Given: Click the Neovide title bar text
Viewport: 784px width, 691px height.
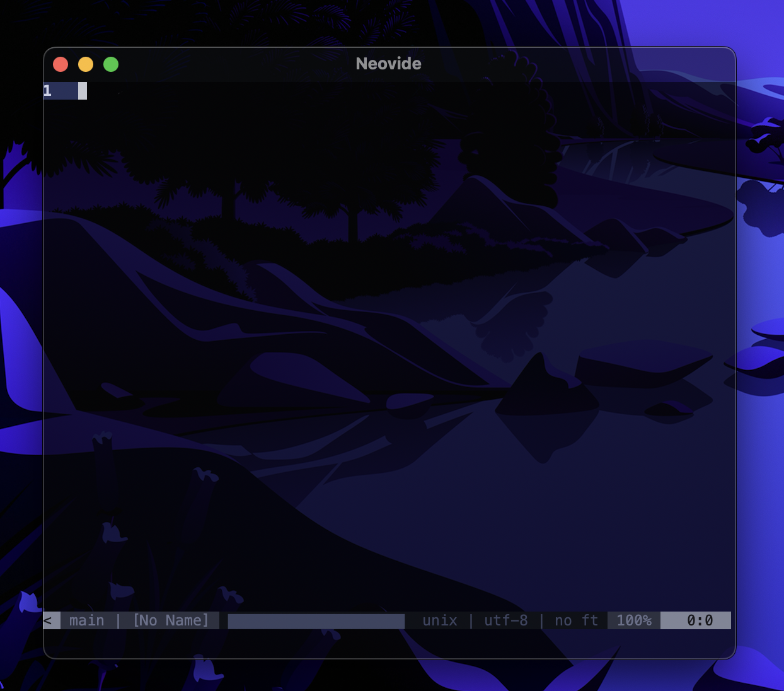Looking at the screenshot, I should [x=388, y=64].
